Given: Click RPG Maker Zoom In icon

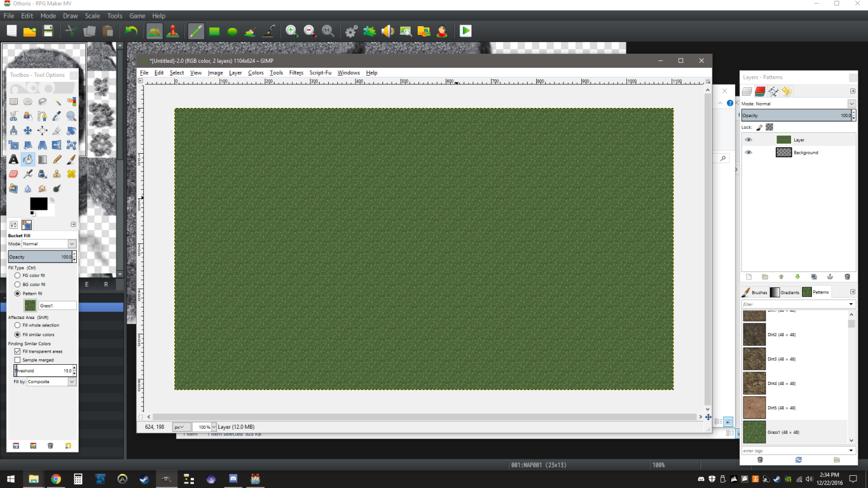Looking at the screenshot, I should tap(292, 31).
